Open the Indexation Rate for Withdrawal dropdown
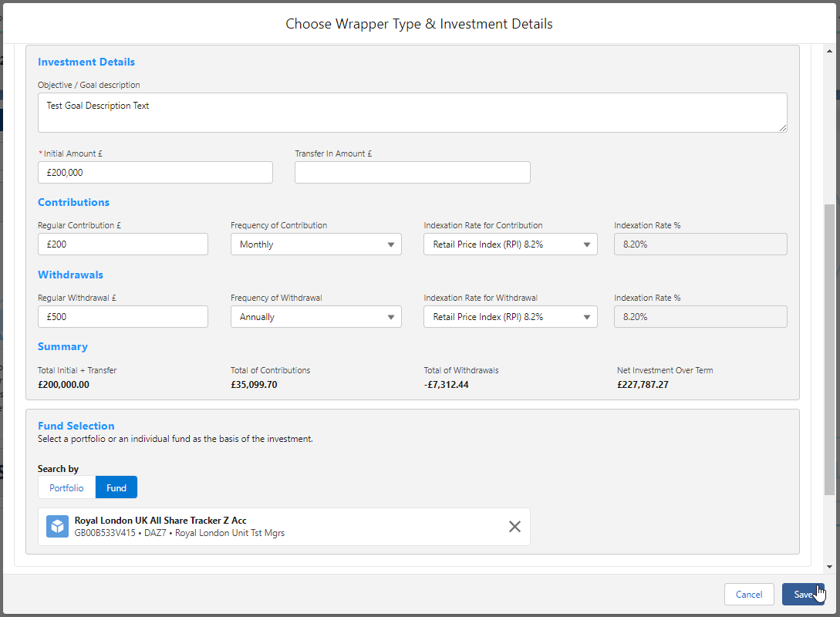 pyautogui.click(x=510, y=317)
